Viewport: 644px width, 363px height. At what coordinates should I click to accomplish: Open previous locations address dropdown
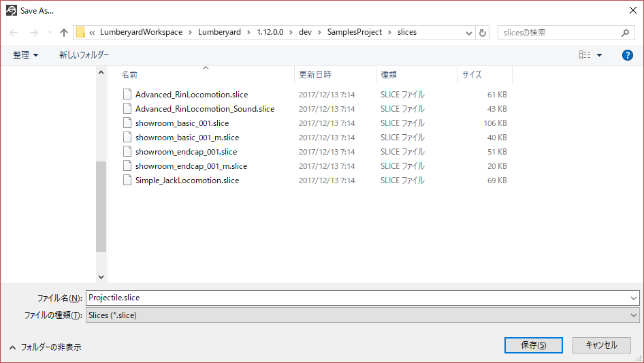coord(468,33)
